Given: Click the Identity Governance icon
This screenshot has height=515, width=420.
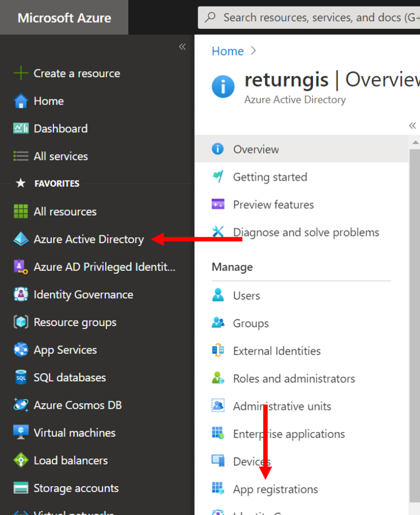Looking at the screenshot, I should (x=21, y=294).
